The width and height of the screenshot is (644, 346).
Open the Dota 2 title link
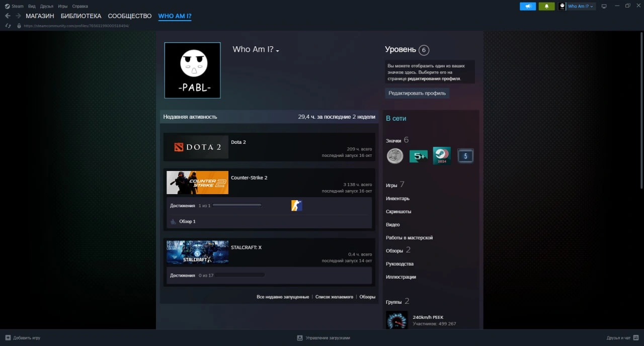click(x=238, y=142)
